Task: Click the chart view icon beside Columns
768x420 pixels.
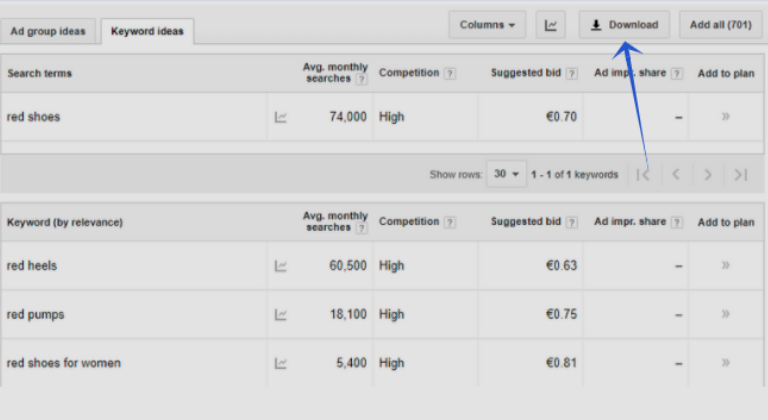Action: pyautogui.click(x=551, y=25)
